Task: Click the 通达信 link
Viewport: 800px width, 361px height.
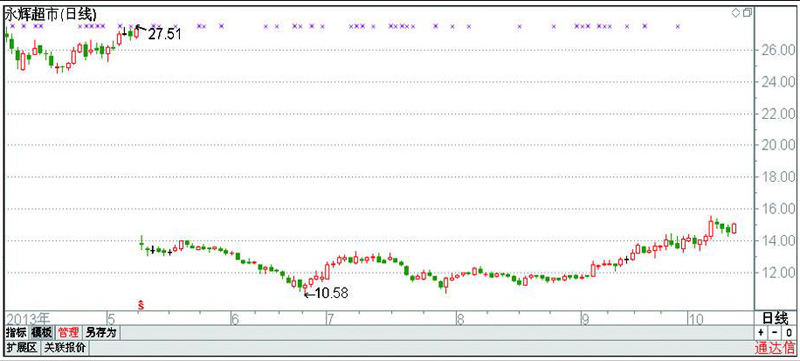Action: 774,349
